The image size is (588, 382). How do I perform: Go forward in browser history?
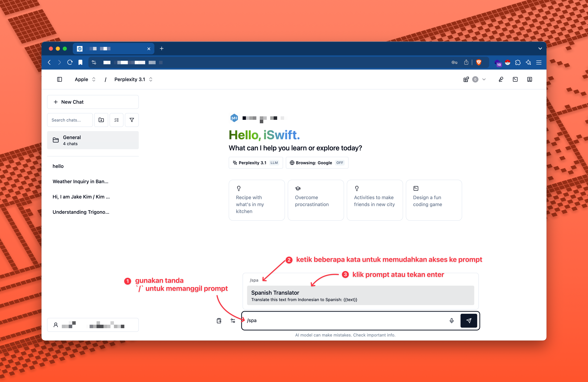click(x=60, y=62)
